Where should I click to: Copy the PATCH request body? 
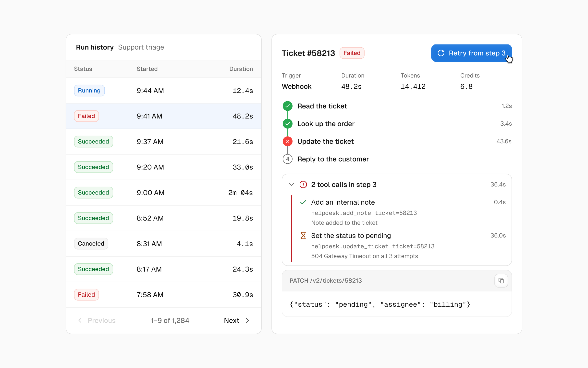coord(501,281)
